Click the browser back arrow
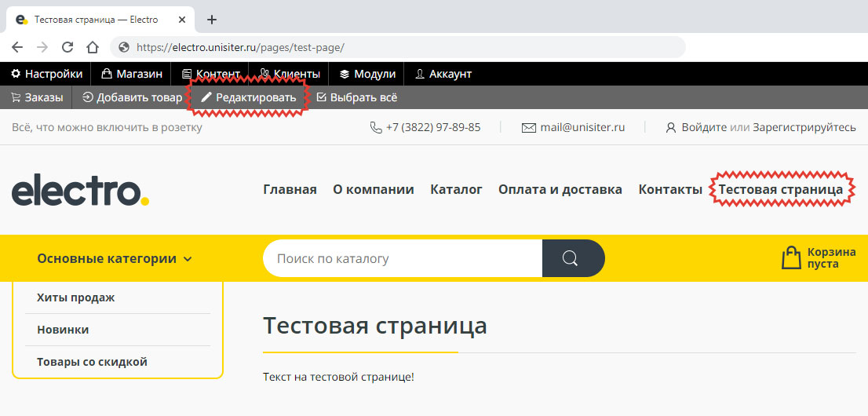Screen dimensions: 868x416 point(17,47)
